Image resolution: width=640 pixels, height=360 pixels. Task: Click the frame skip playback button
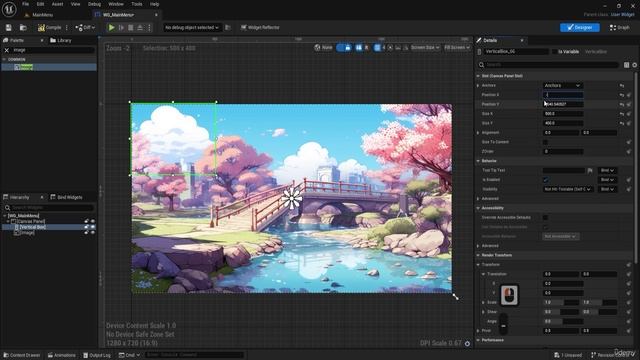point(121,27)
